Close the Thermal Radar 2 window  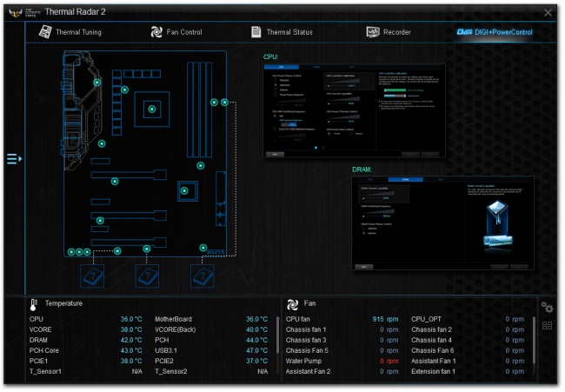pyautogui.click(x=548, y=12)
